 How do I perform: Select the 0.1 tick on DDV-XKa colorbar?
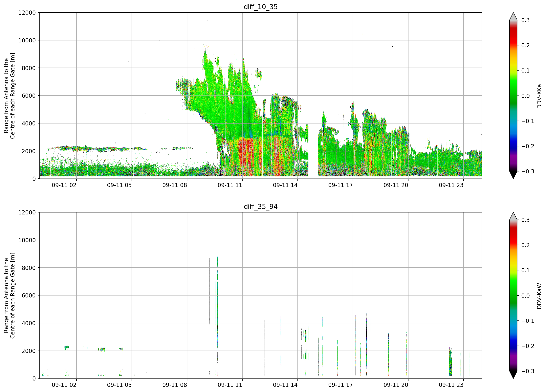pos(526,71)
